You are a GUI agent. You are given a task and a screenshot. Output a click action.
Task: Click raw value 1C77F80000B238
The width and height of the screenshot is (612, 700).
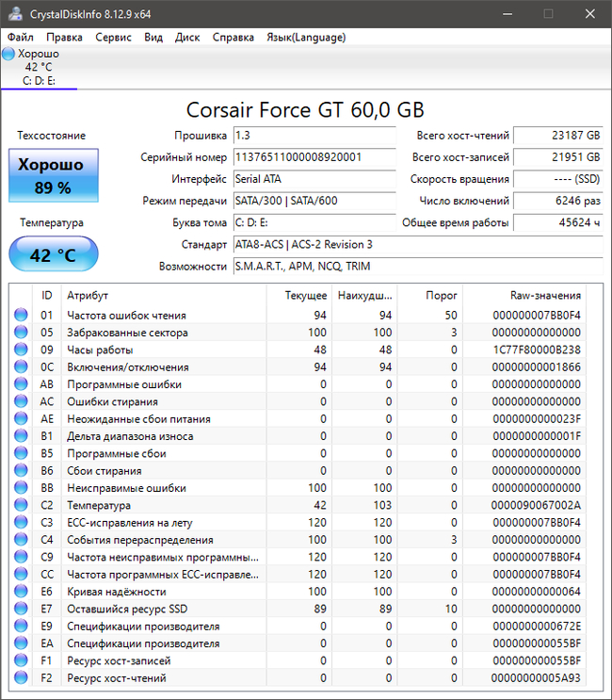tap(536, 350)
